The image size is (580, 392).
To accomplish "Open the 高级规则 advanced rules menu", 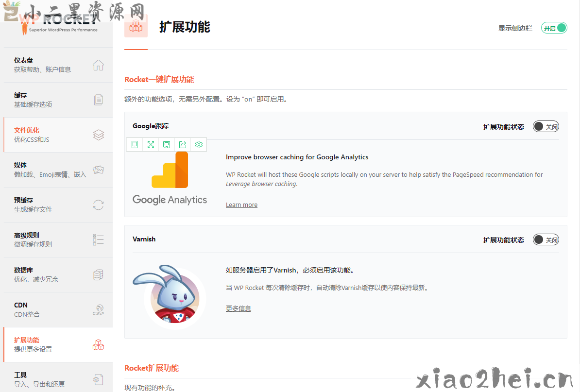I will tap(58, 239).
